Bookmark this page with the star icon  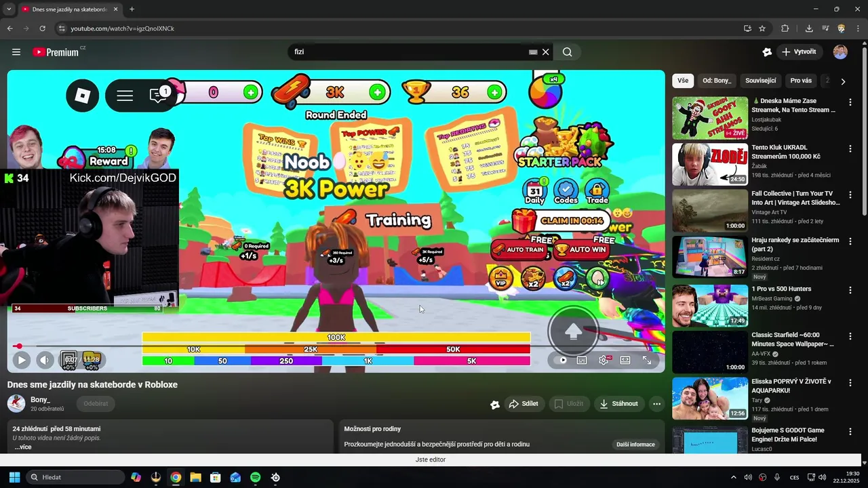762,28
